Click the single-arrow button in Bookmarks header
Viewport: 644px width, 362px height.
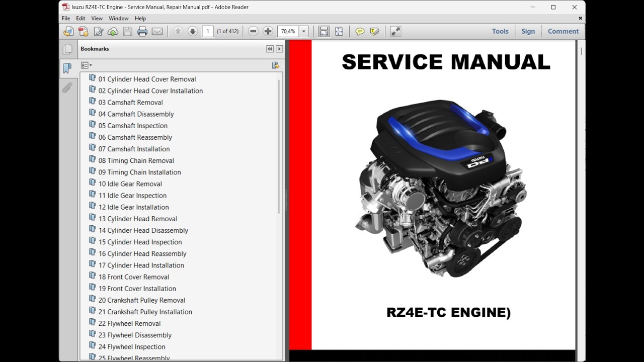point(279,49)
